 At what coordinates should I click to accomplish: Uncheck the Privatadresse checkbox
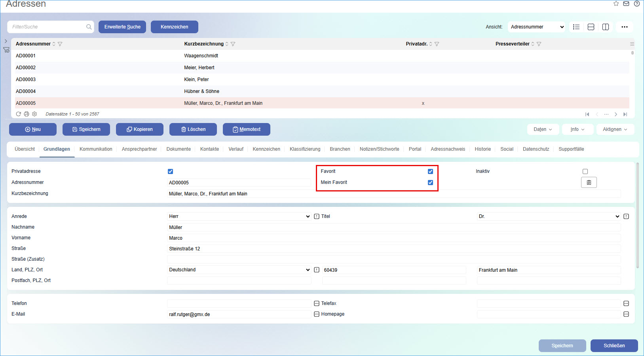(170, 171)
